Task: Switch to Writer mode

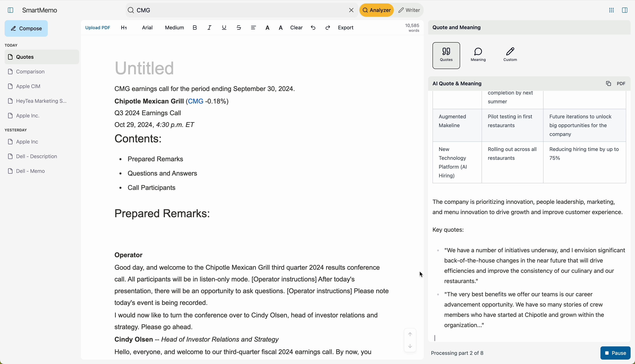Action: click(x=409, y=10)
